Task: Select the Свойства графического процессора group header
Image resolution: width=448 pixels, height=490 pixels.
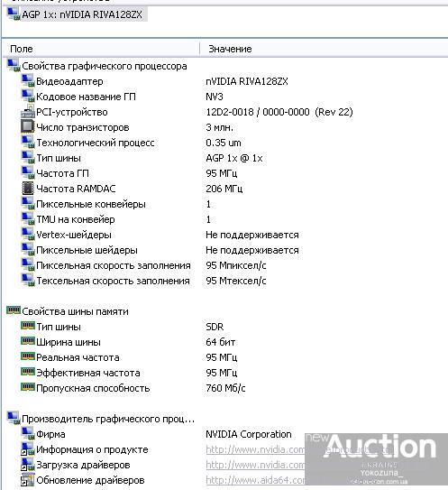Action: pyautogui.click(x=105, y=66)
